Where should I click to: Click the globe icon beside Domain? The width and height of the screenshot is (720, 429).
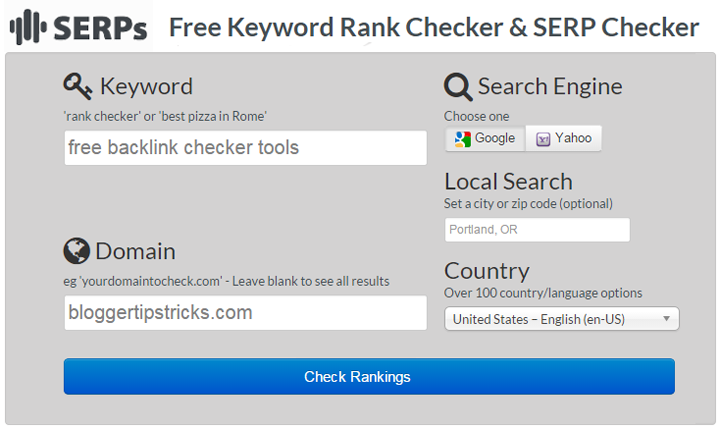tap(76, 251)
